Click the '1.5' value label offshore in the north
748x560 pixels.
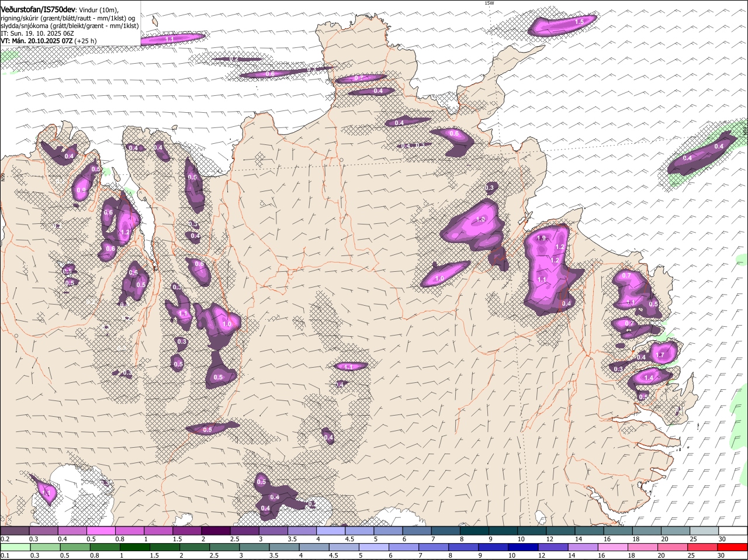579,22
